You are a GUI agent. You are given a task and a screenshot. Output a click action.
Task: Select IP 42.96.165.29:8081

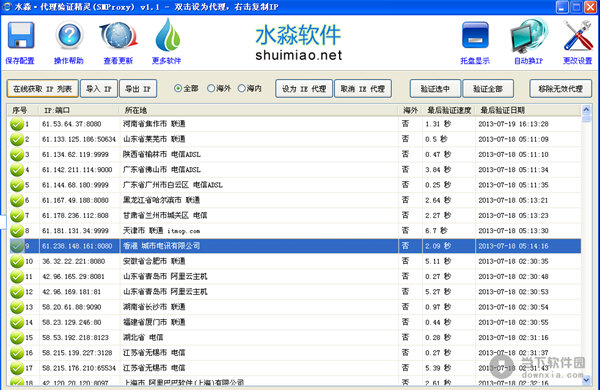pyautogui.click(x=73, y=277)
